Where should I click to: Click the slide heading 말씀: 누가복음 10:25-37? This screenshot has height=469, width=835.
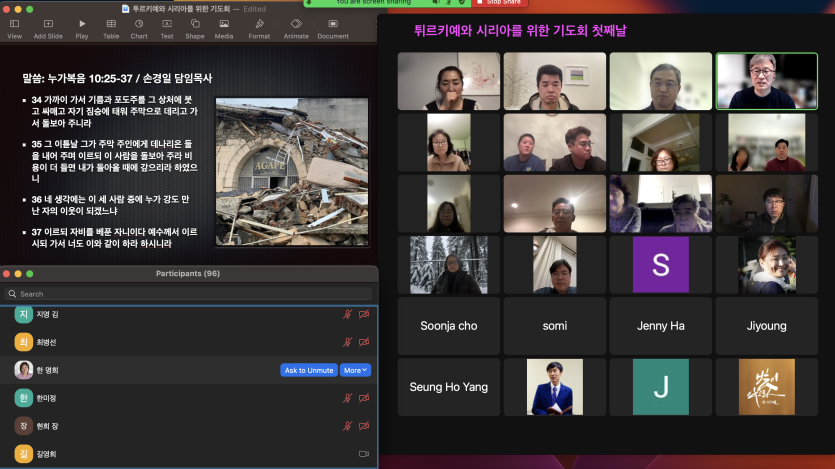(x=117, y=78)
